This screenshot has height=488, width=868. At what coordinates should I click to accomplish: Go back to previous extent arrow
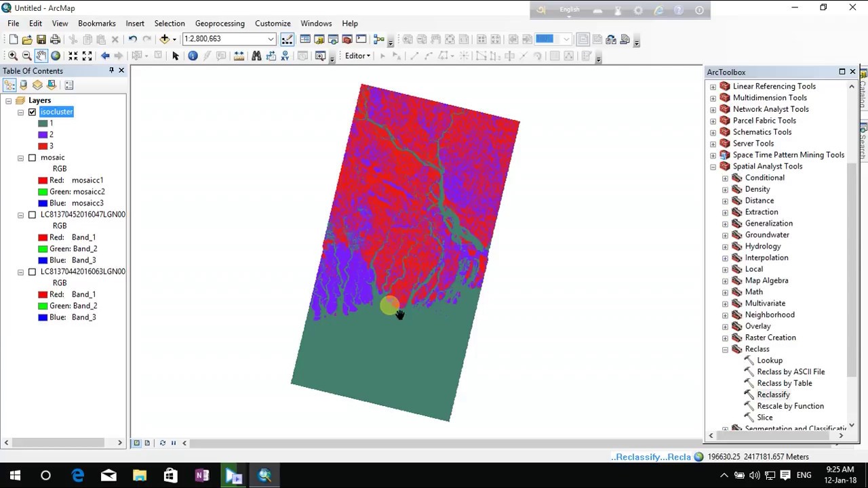(104, 56)
